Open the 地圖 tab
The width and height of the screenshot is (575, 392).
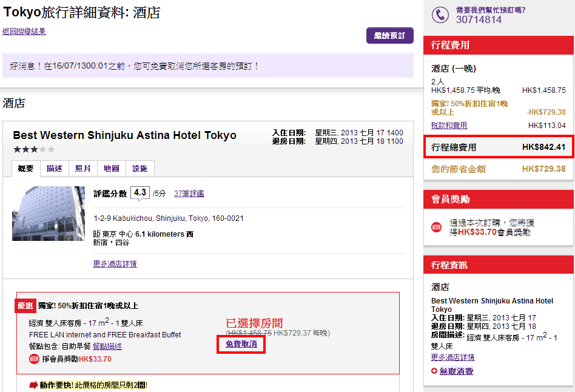click(112, 169)
